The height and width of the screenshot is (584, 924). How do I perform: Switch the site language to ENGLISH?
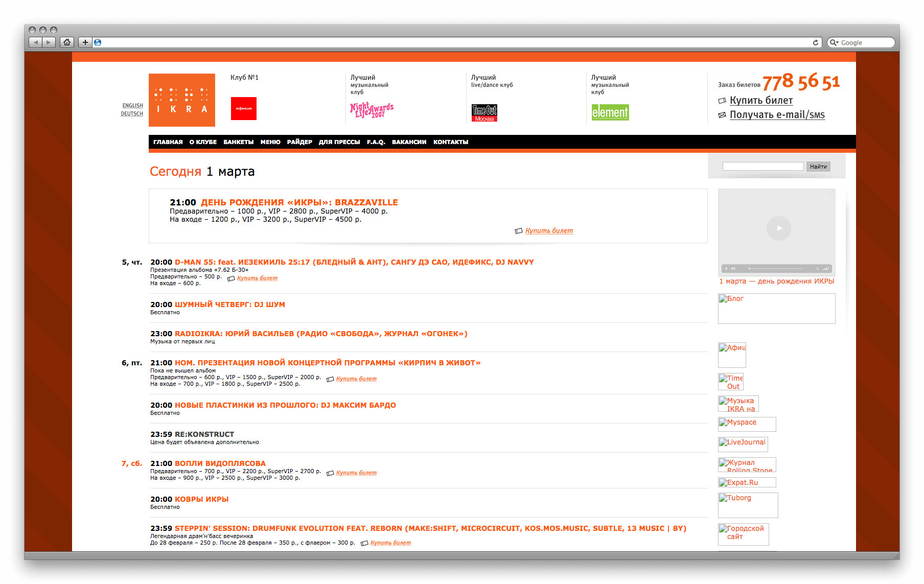[x=132, y=106]
